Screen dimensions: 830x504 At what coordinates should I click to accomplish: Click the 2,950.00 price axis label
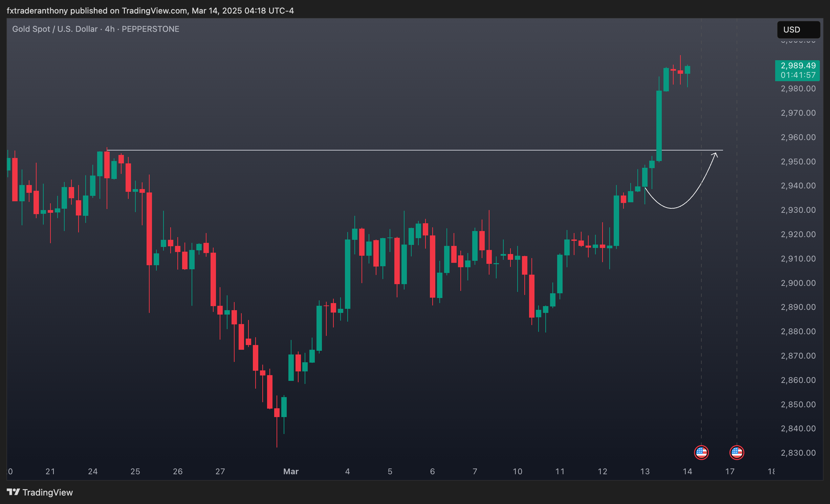(x=798, y=162)
